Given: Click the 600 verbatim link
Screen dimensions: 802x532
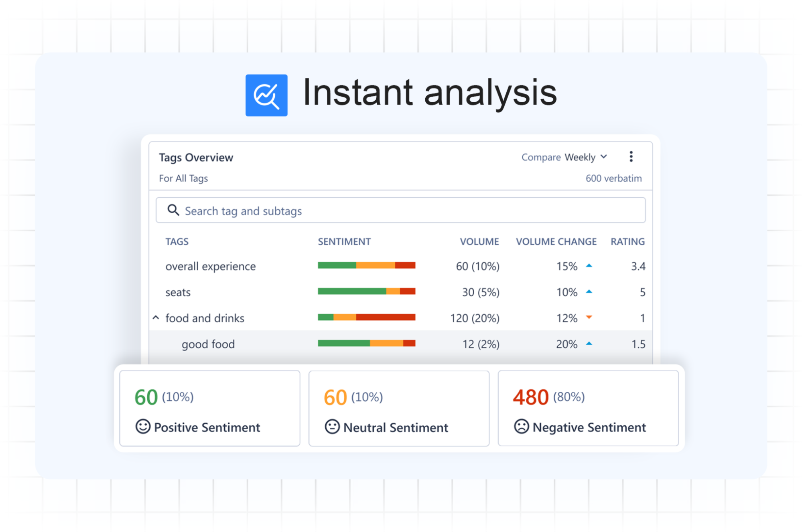Looking at the screenshot, I should click(613, 178).
